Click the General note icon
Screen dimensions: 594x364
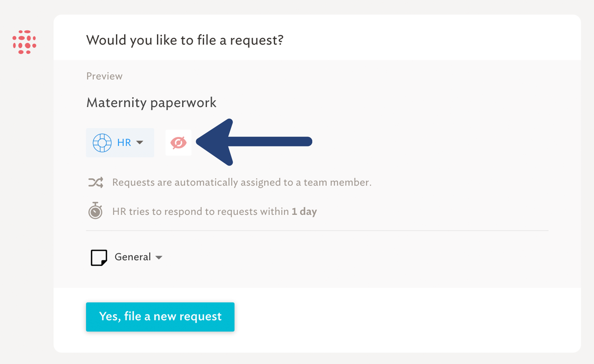tap(99, 257)
